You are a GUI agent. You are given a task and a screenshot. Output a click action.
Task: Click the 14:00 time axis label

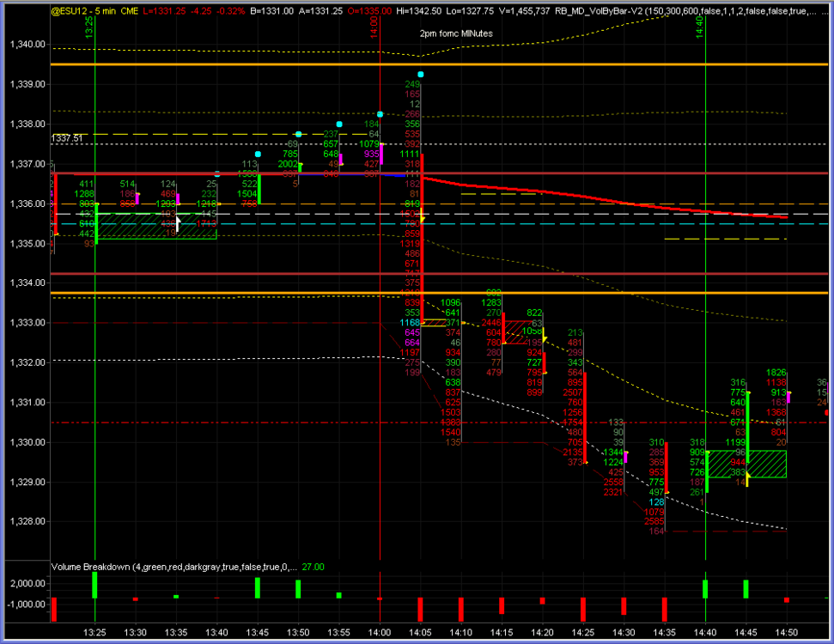(x=380, y=632)
